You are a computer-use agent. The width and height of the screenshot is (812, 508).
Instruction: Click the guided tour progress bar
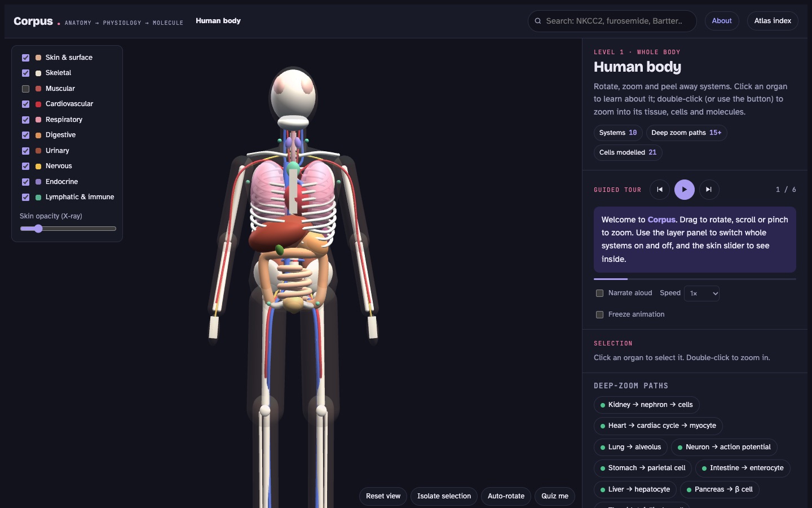(x=695, y=279)
